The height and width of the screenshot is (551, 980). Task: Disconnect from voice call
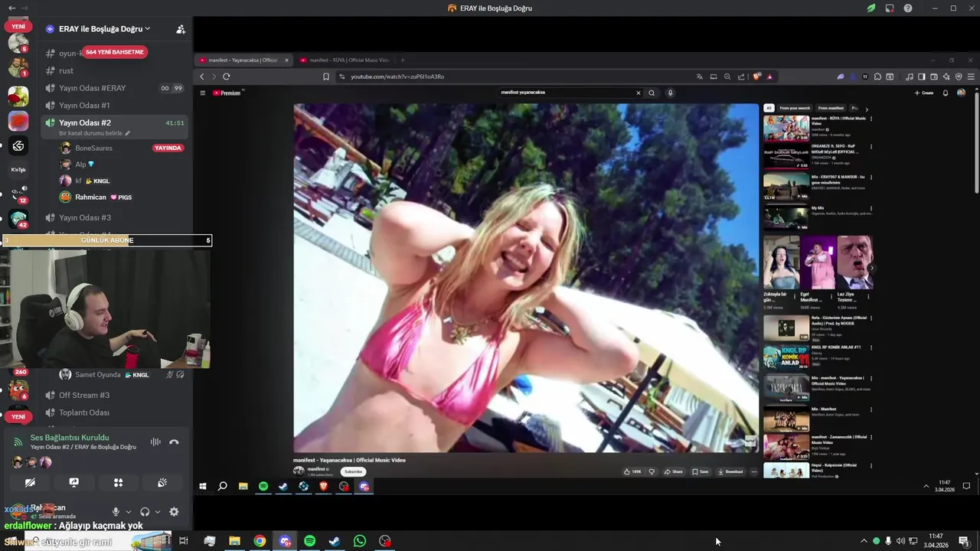pyautogui.click(x=174, y=442)
